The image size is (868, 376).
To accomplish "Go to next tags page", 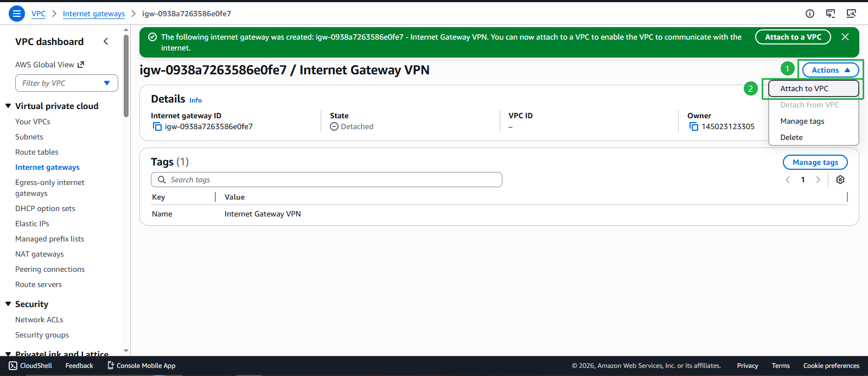I will 818,180.
